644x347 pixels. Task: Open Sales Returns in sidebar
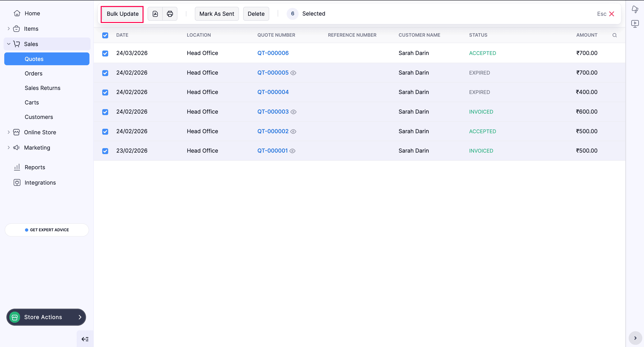coord(43,88)
